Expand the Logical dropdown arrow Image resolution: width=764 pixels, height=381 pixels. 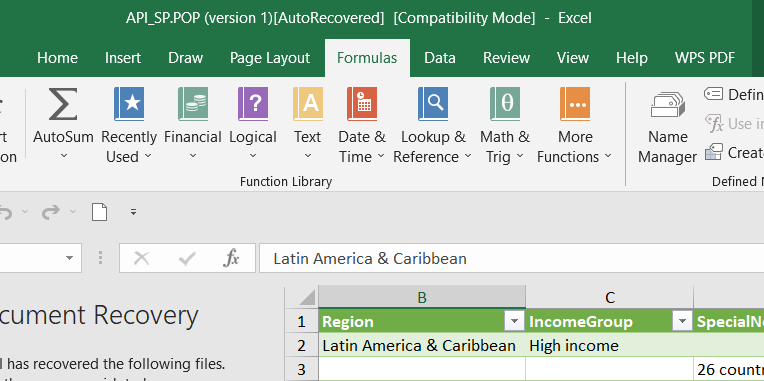pos(253,156)
